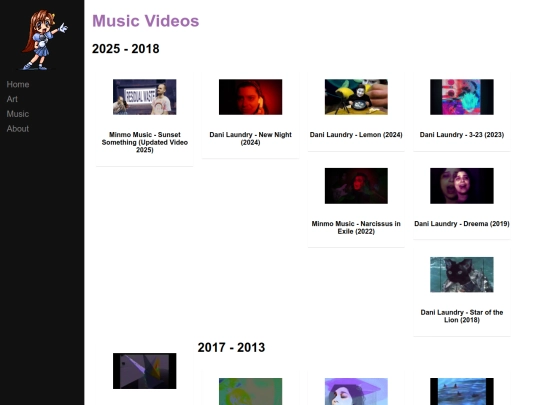Screen dimensions: 540x405
Task: Open the colorful 3-23 video thumbnail
Action: [462, 97]
